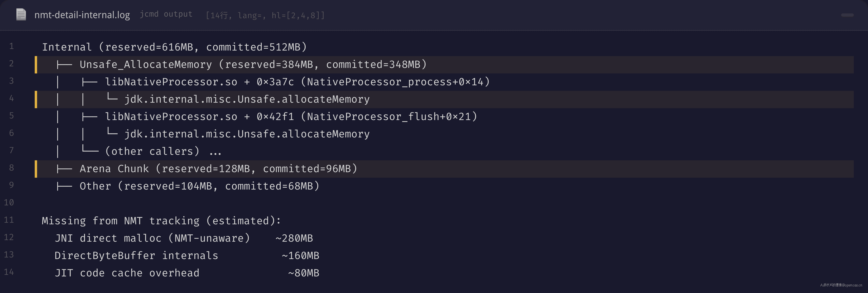
Task: Select the DirectByteBuffer internals line
Action: pos(187,255)
